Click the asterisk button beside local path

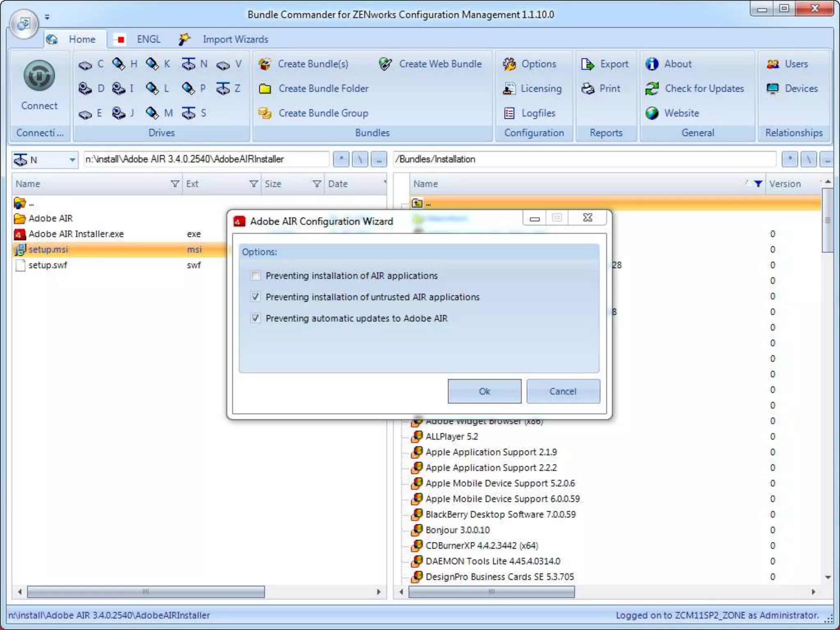341,160
